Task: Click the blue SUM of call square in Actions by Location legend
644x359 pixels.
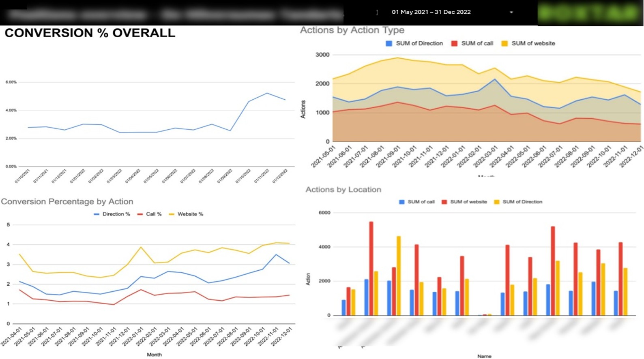Action: coord(401,202)
